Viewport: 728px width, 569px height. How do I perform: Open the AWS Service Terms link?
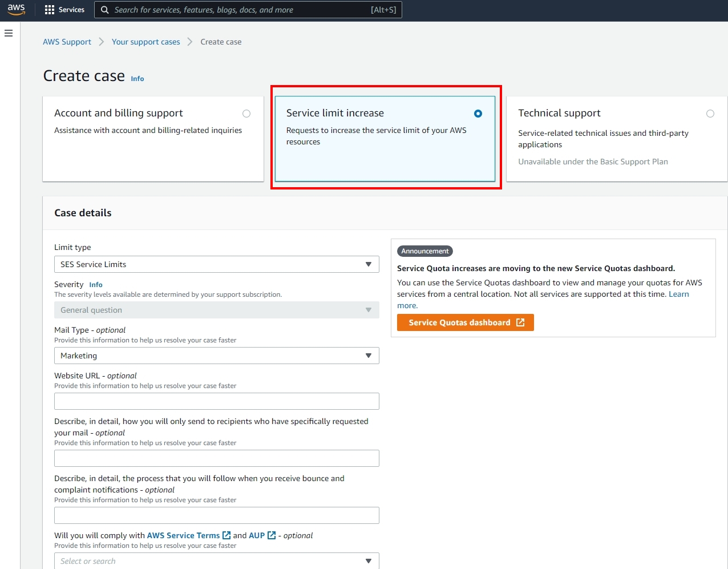point(183,535)
